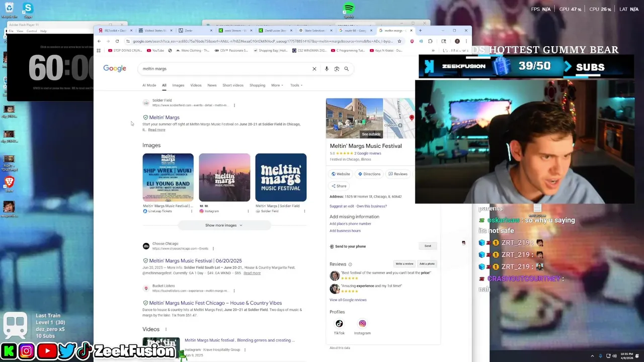
Task: Expand the bookmarks bar overflow chevron
Action: pos(433,50)
